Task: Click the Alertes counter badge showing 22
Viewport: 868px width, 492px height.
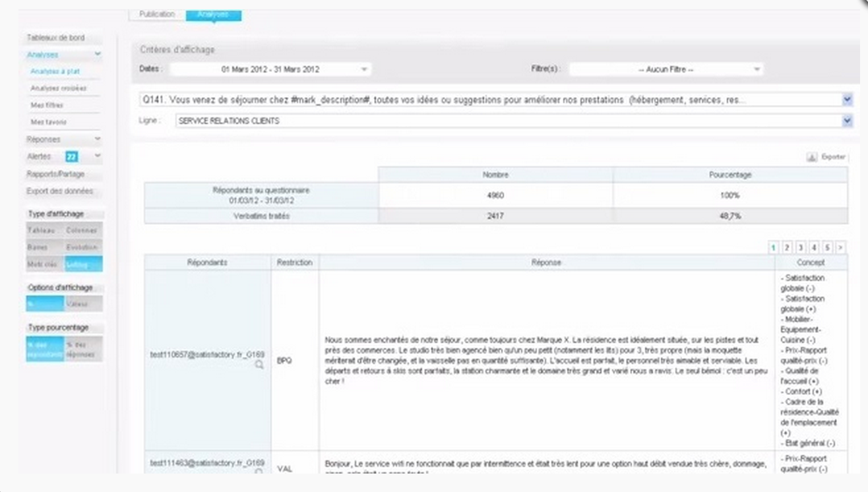Action: [x=73, y=156]
